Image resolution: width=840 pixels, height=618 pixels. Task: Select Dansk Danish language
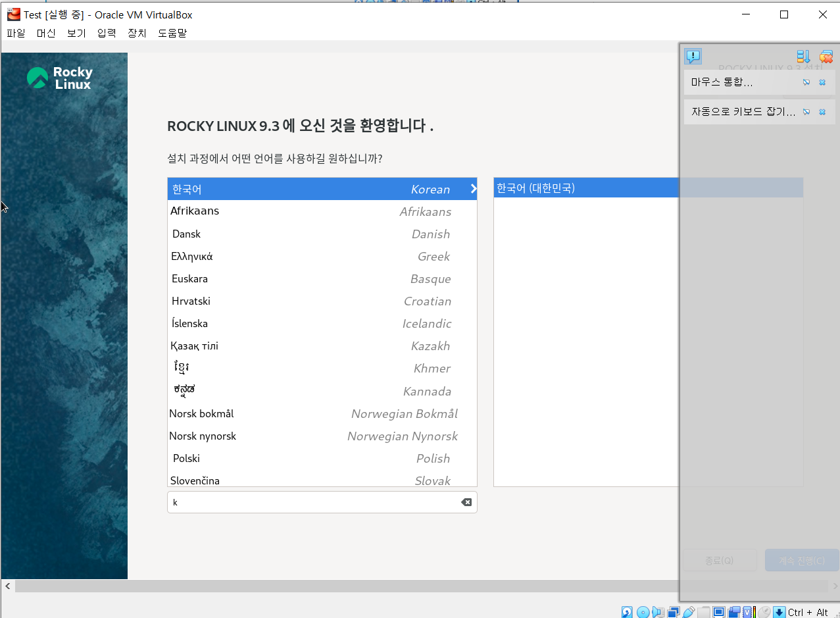click(x=322, y=234)
